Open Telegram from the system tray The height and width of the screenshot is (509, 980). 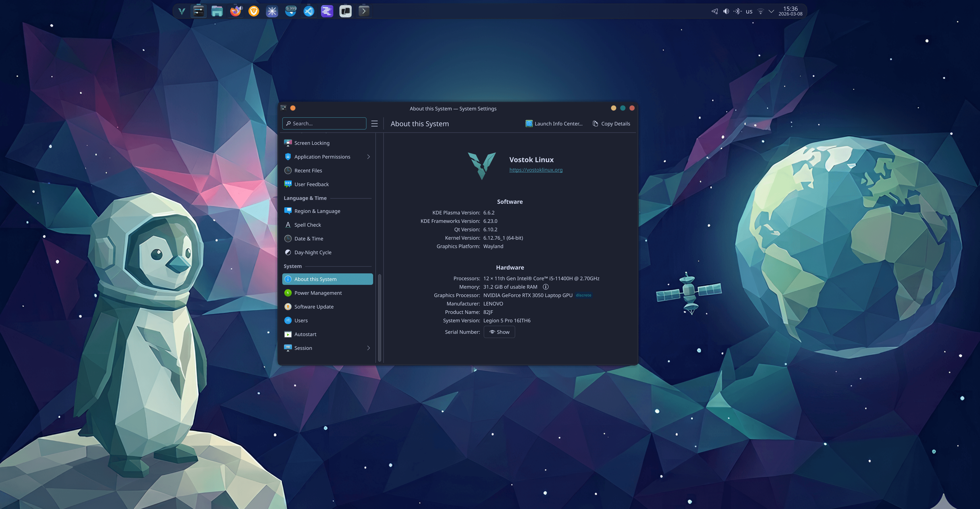click(x=715, y=11)
